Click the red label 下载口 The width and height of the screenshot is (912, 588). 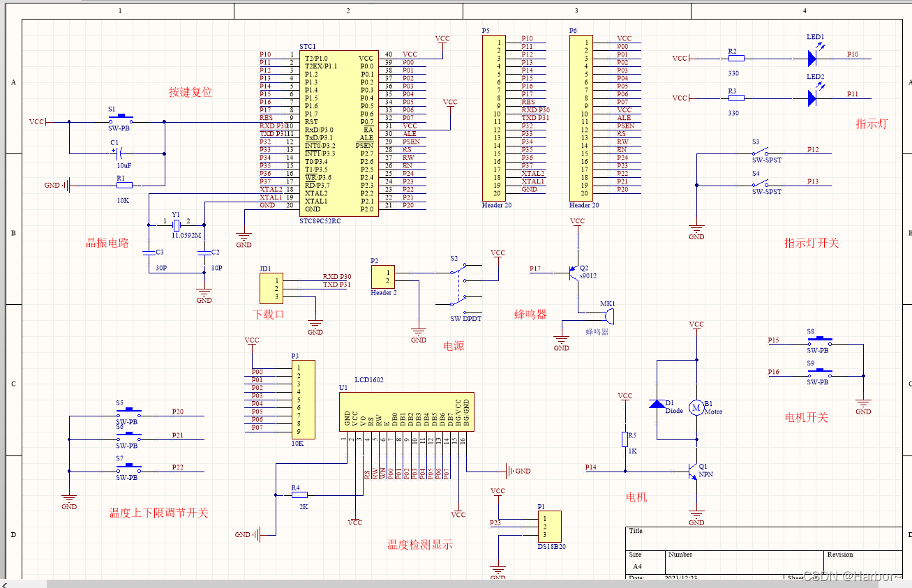tap(269, 314)
